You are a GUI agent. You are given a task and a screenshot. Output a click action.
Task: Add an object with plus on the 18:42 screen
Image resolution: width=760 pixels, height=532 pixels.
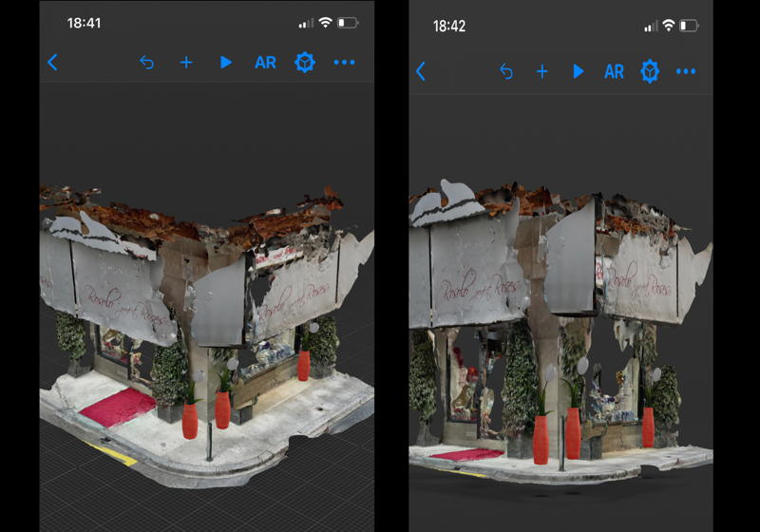(x=541, y=71)
